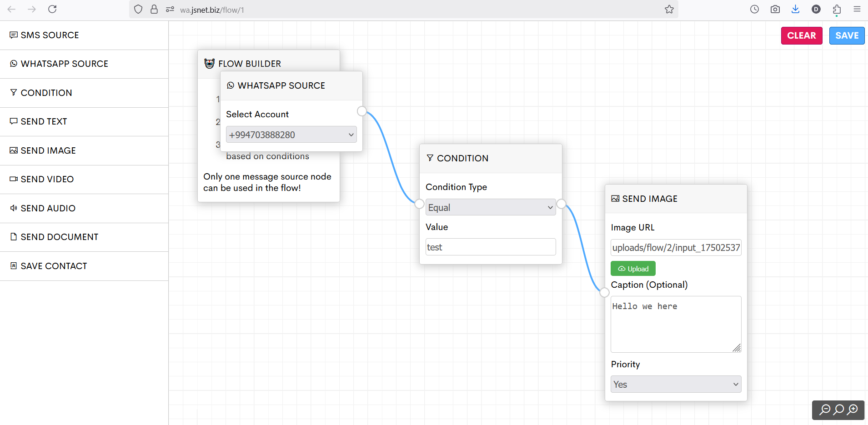The image size is (868, 425).
Task: Open browser history clock icon
Action: (x=754, y=9)
